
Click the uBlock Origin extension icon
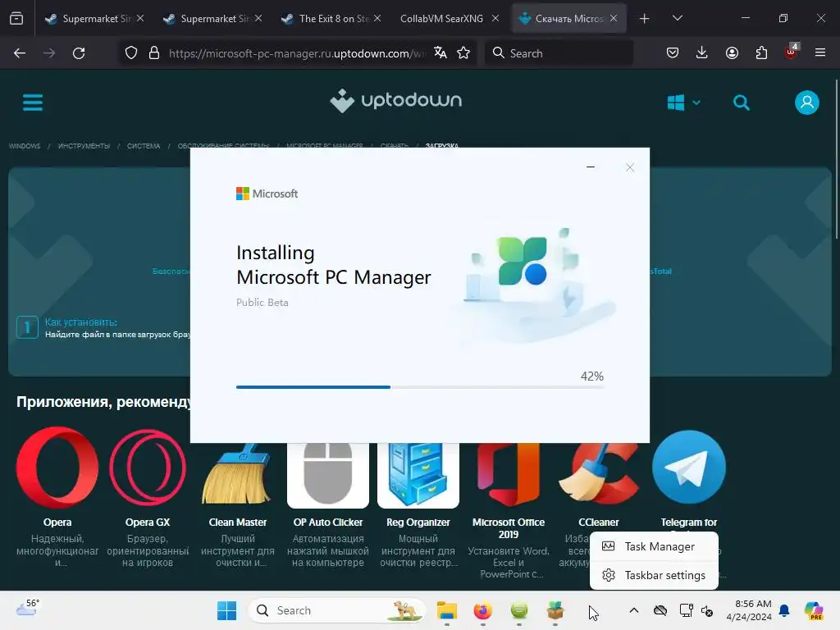[x=792, y=52]
